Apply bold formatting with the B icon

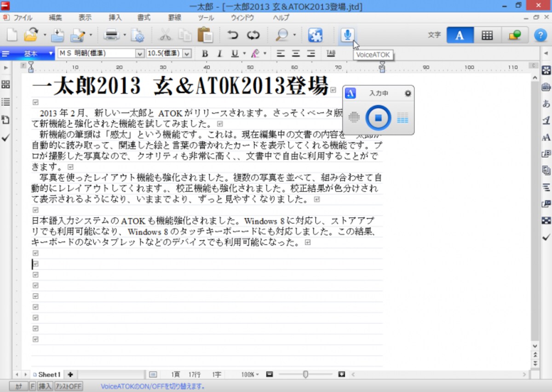pyautogui.click(x=205, y=53)
